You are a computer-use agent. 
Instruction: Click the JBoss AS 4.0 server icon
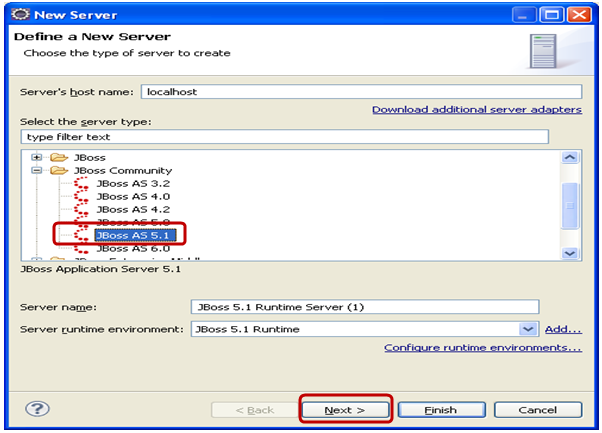81,197
